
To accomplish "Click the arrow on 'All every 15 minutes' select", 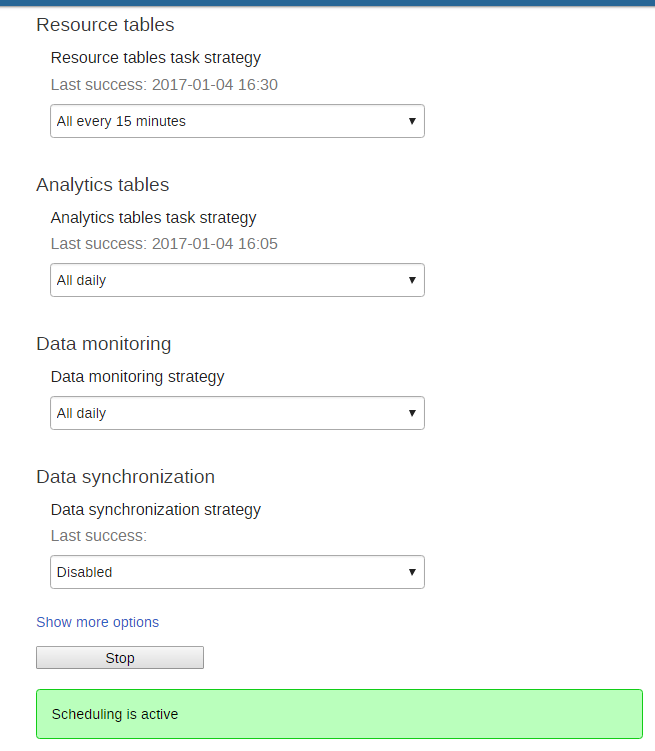I will [412, 121].
